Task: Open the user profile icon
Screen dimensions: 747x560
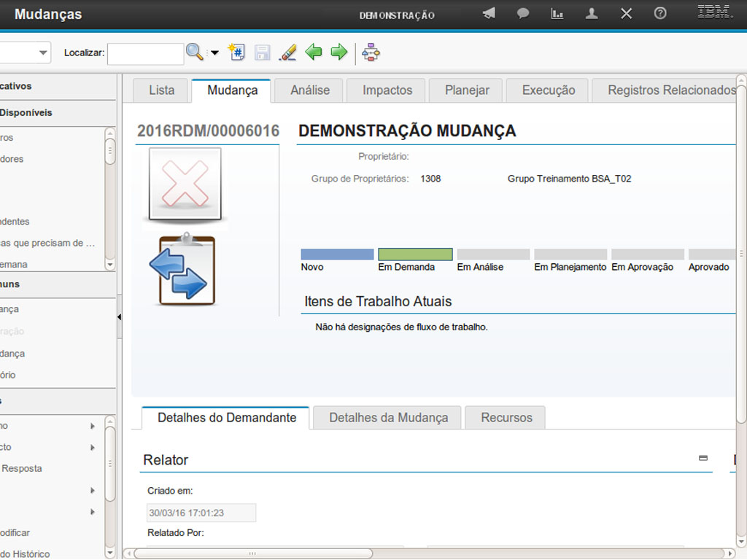Action: click(x=592, y=14)
